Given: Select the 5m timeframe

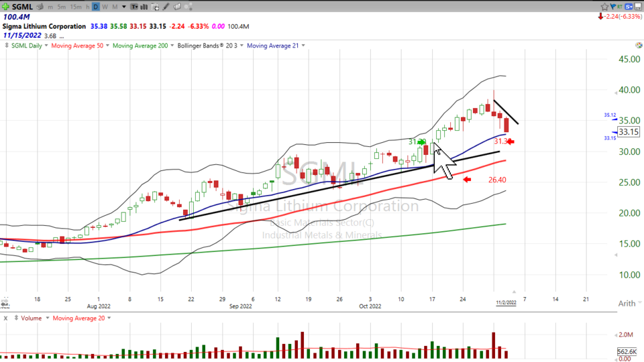Looking at the screenshot, I should click(x=62, y=7).
